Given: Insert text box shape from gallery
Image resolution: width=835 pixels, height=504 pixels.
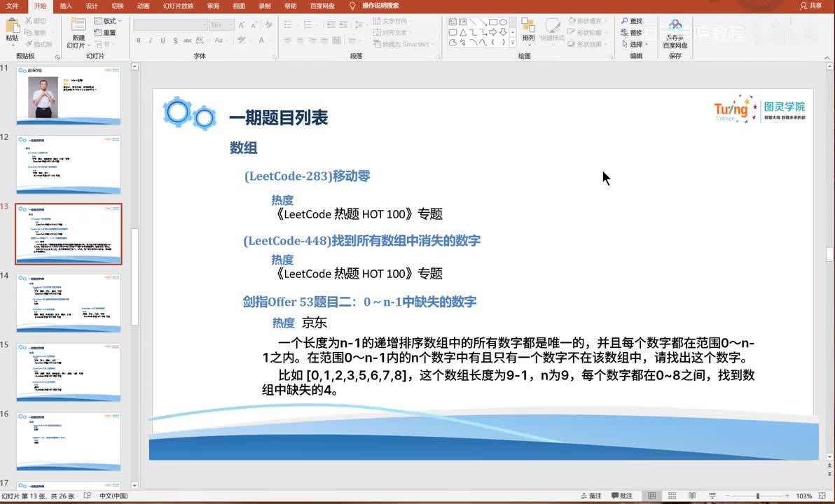Looking at the screenshot, I should click(453, 22).
